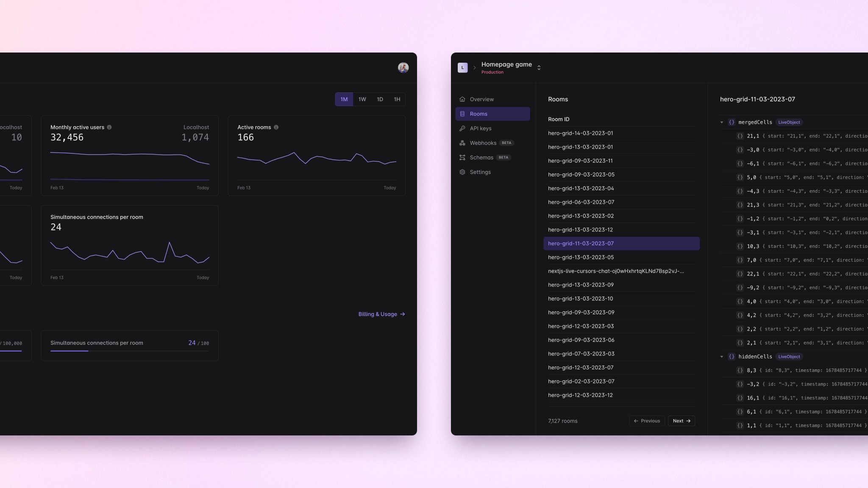
Task: Switch to the 1W time range tab
Action: pos(362,99)
